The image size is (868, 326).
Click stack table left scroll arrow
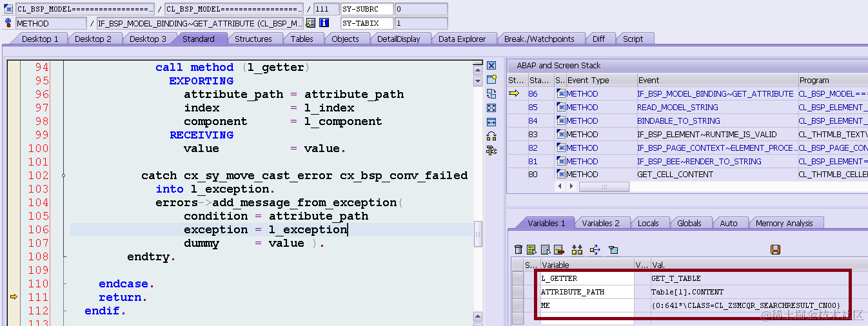(x=560, y=186)
